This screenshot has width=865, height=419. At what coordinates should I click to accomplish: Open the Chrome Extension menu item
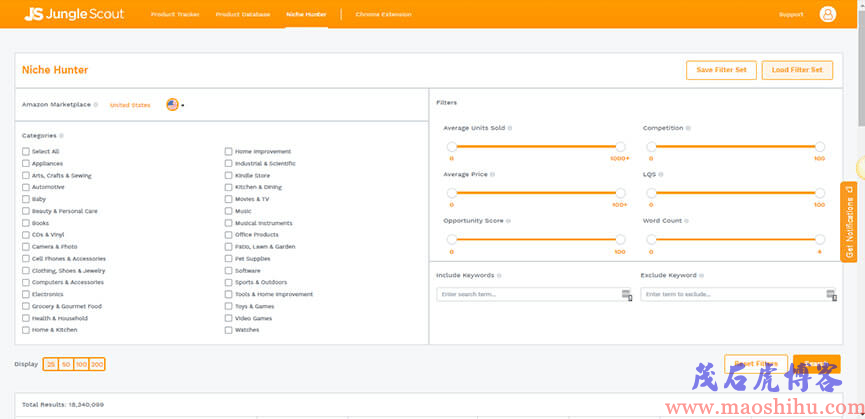[x=383, y=14]
